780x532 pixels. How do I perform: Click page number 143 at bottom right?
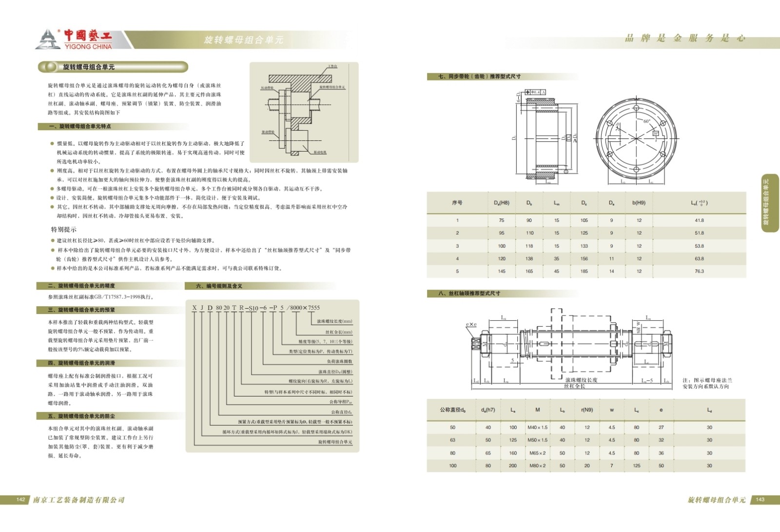coord(760,500)
